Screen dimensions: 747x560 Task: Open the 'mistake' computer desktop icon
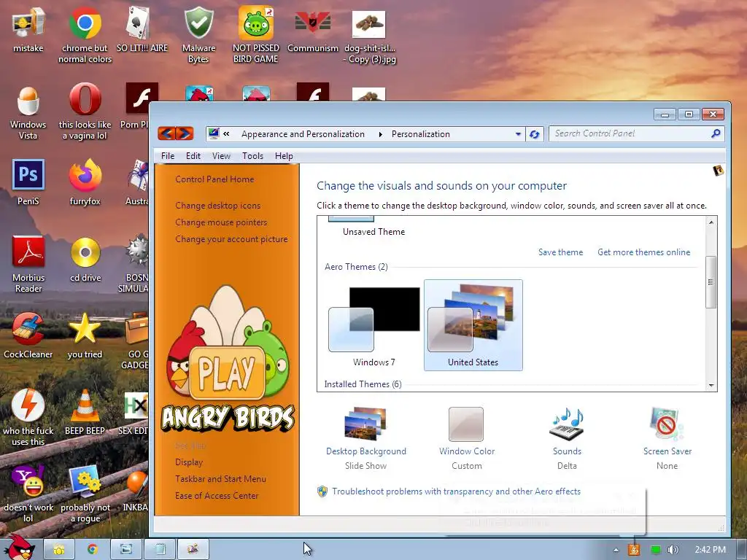click(28, 23)
